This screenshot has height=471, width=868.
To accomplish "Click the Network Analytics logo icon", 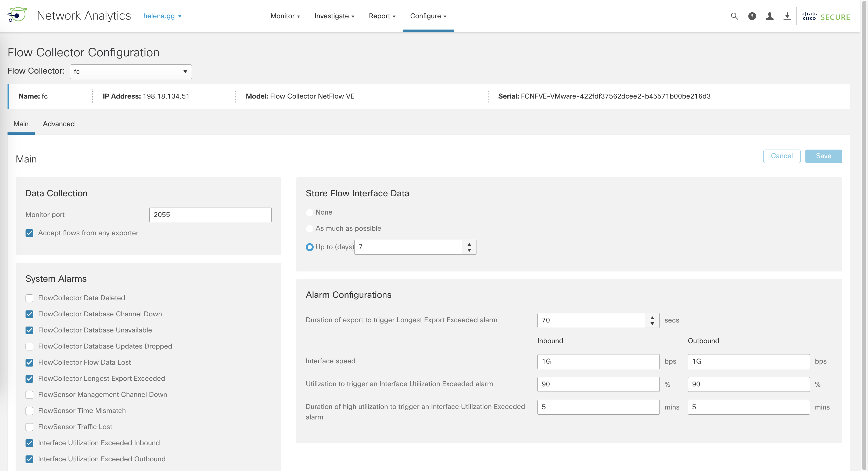I will point(17,15).
